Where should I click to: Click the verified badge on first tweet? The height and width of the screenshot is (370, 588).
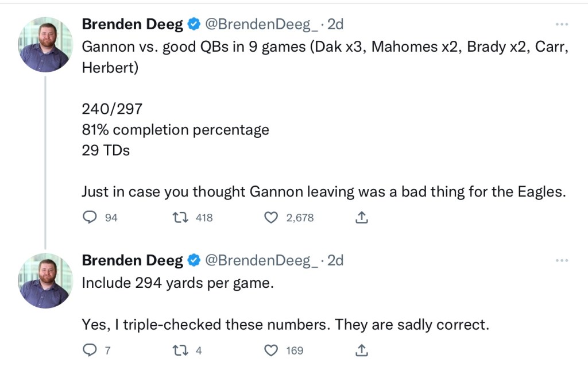tap(194, 24)
